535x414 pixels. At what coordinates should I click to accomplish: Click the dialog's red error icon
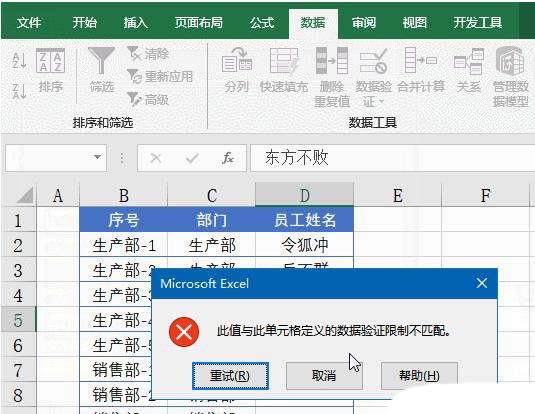click(184, 332)
